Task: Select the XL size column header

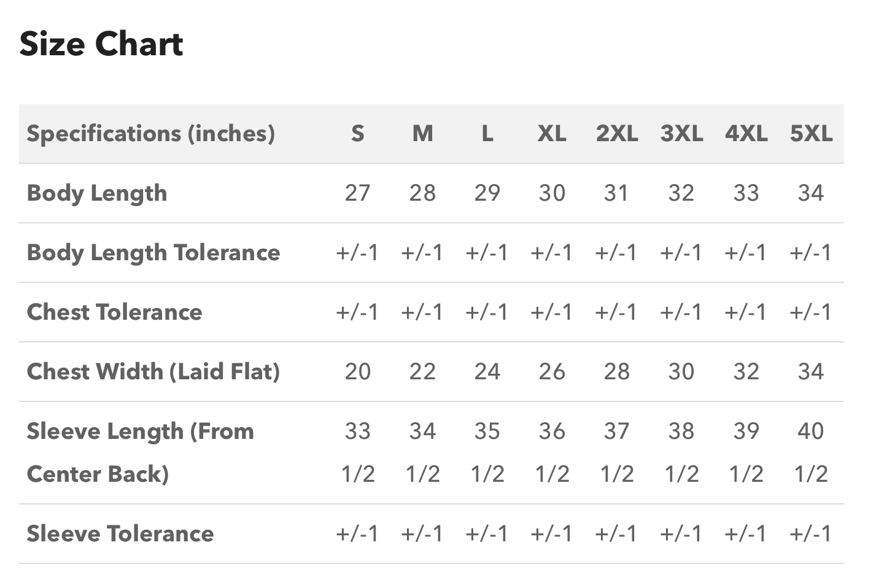Action: tap(552, 133)
